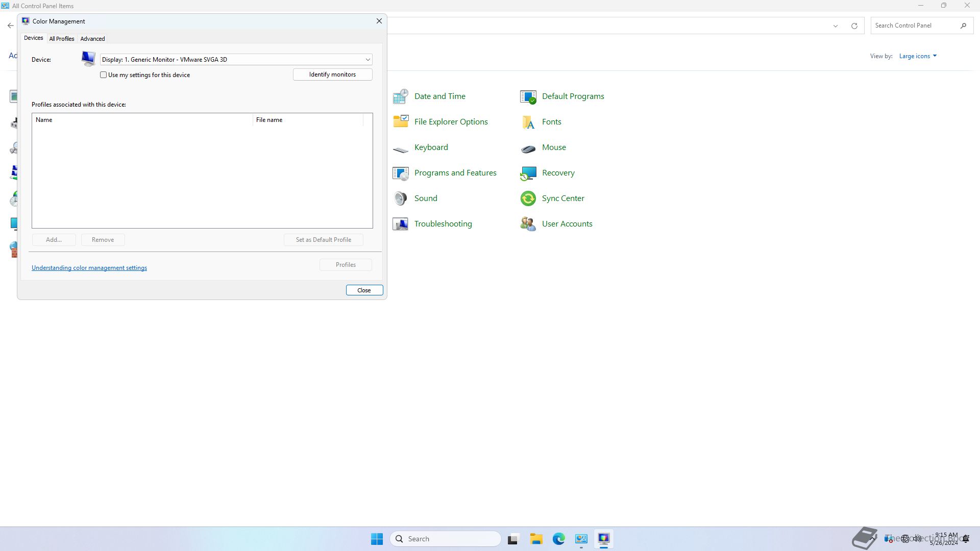The image size is (980, 551).
Task: Click the Sync Center icon
Action: click(x=528, y=198)
